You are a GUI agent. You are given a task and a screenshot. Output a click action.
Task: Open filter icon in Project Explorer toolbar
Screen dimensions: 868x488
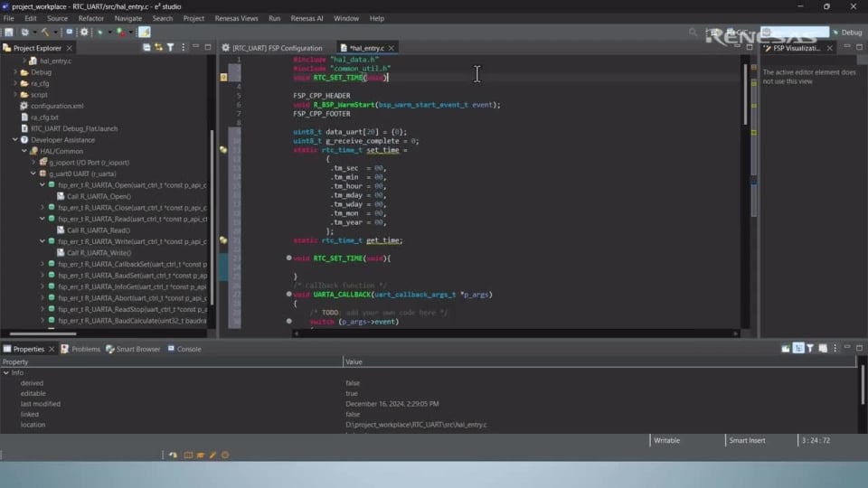[x=171, y=48]
